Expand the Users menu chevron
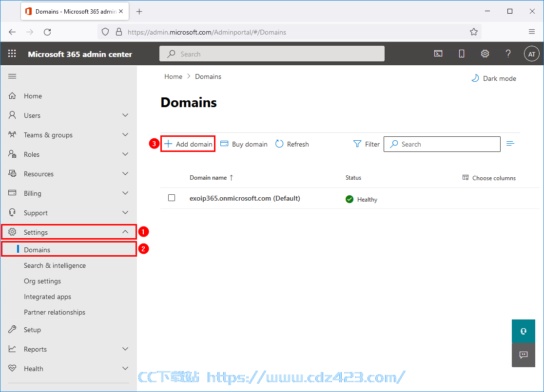 click(125, 115)
